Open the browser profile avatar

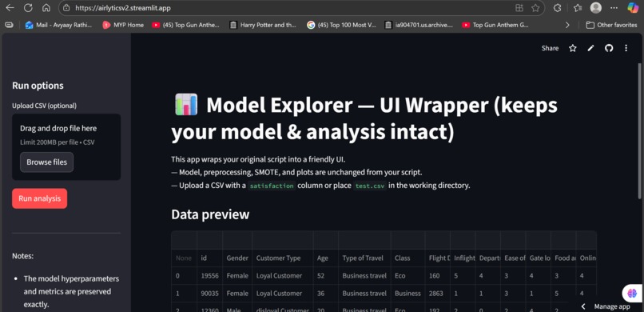click(596, 8)
